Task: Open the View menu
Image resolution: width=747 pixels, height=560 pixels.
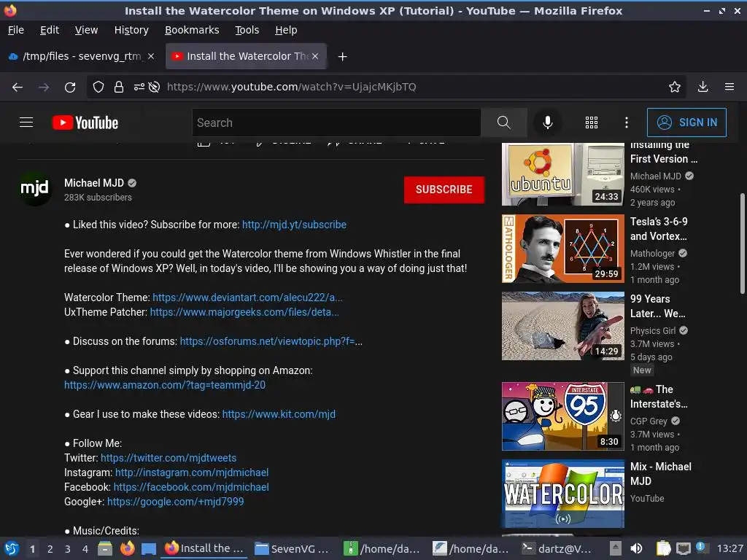Action: pyautogui.click(x=86, y=30)
